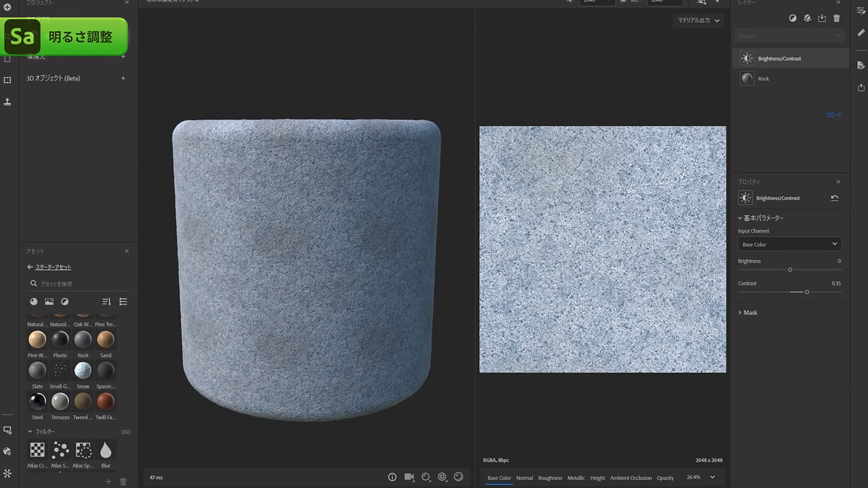Click the document edit icon in right sidebar

pos(861,65)
